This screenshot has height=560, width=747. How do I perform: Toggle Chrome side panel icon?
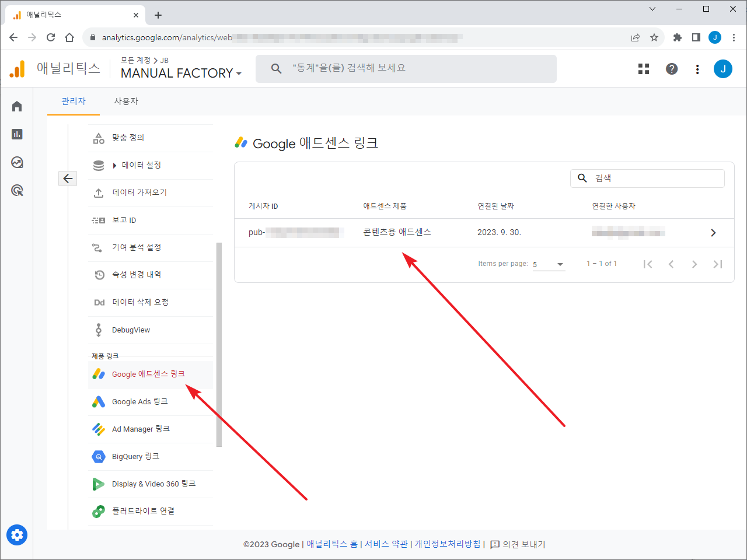(x=696, y=37)
